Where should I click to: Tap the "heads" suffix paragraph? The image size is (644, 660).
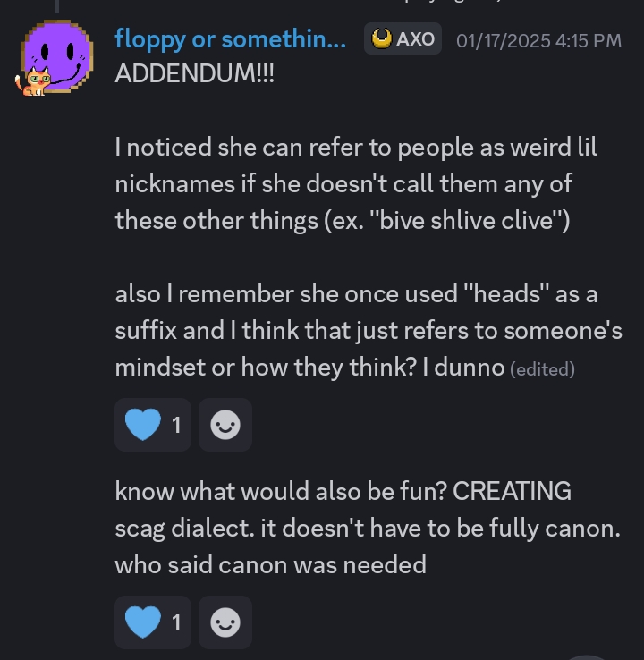point(369,331)
